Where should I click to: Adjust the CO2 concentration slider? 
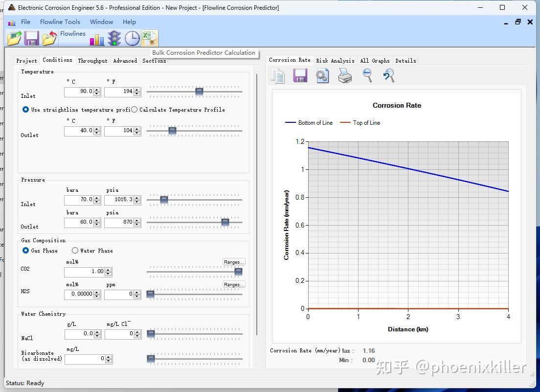tap(238, 272)
